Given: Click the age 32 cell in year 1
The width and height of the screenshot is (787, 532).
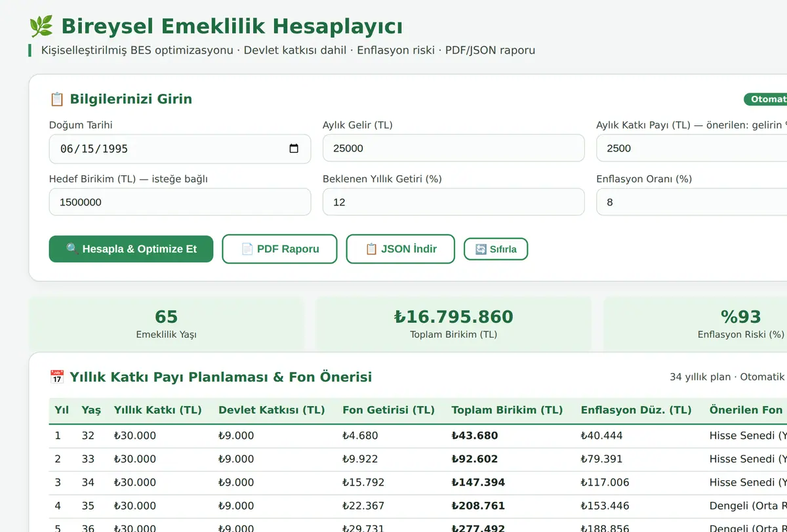Looking at the screenshot, I should pyautogui.click(x=88, y=436).
